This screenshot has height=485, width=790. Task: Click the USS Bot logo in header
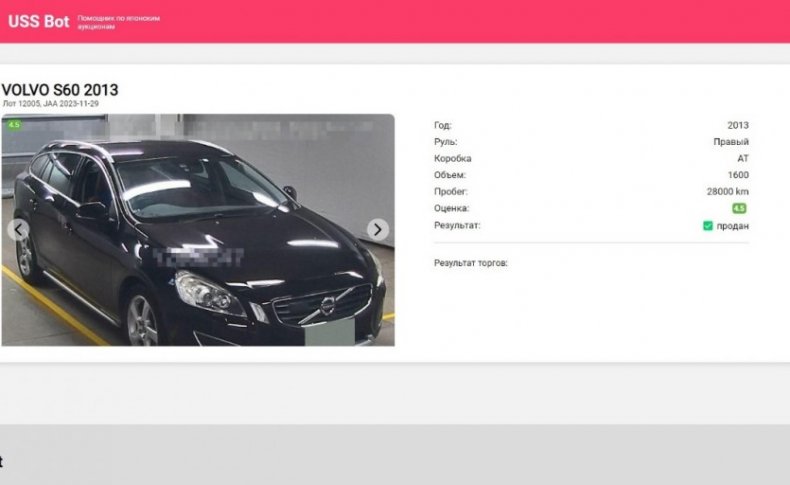[38, 22]
